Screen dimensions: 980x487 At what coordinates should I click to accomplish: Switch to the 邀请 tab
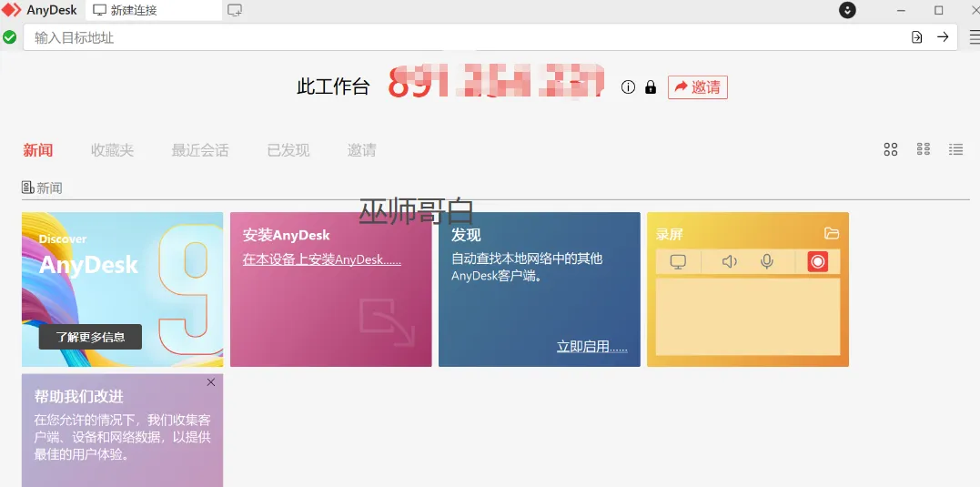[x=362, y=150]
